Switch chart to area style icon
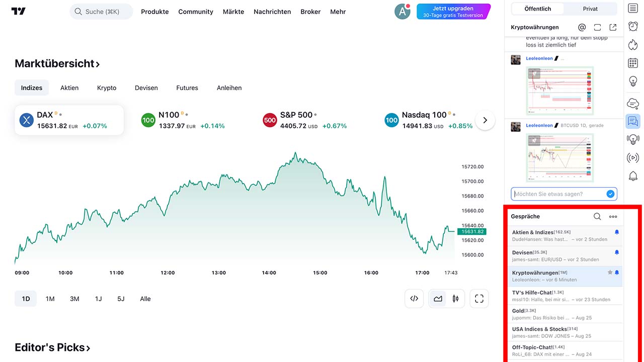This screenshot has height=362, width=644. tap(438, 299)
